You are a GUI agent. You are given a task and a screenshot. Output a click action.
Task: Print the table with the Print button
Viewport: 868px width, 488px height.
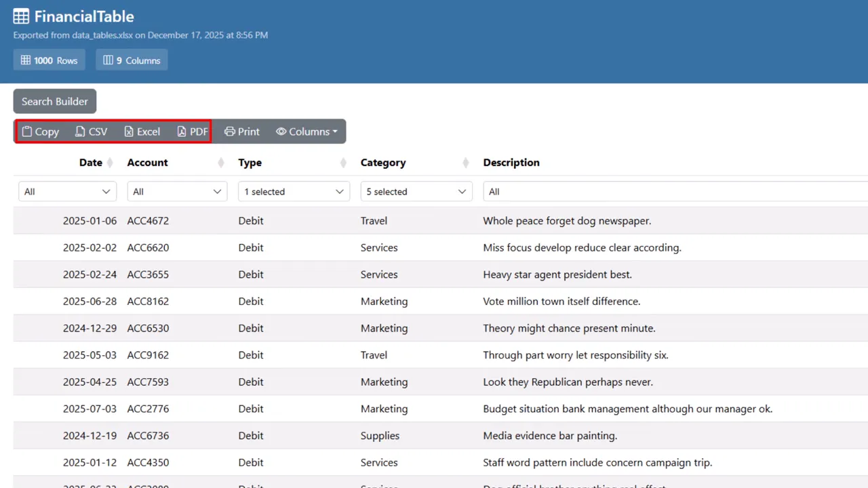[241, 131]
